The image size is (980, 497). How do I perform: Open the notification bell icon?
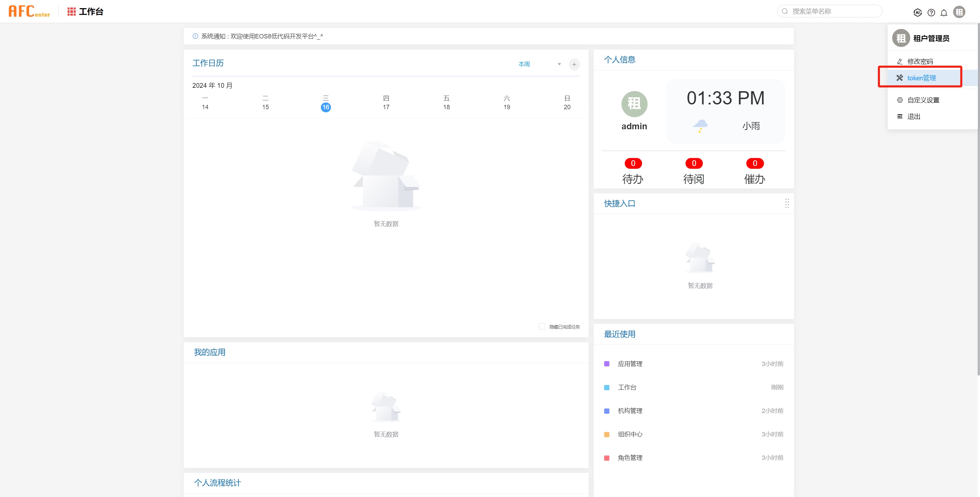944,13
